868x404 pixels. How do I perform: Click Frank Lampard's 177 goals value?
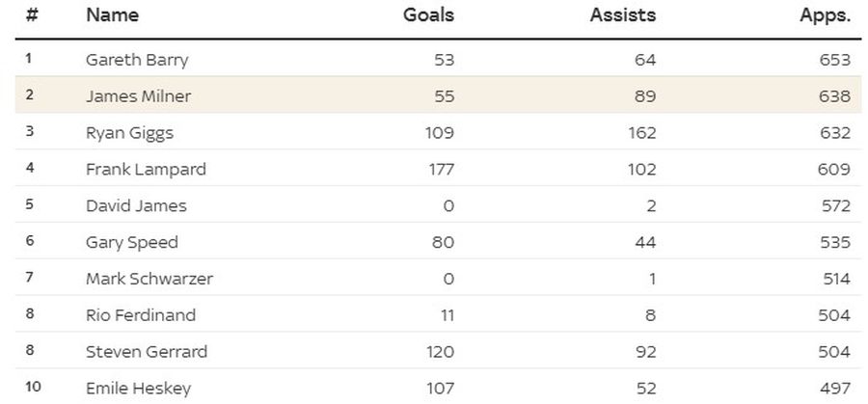click(x=439, y=170)
